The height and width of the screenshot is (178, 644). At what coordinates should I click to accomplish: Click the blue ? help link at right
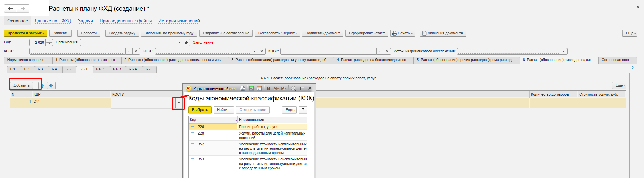coord(632,68)
